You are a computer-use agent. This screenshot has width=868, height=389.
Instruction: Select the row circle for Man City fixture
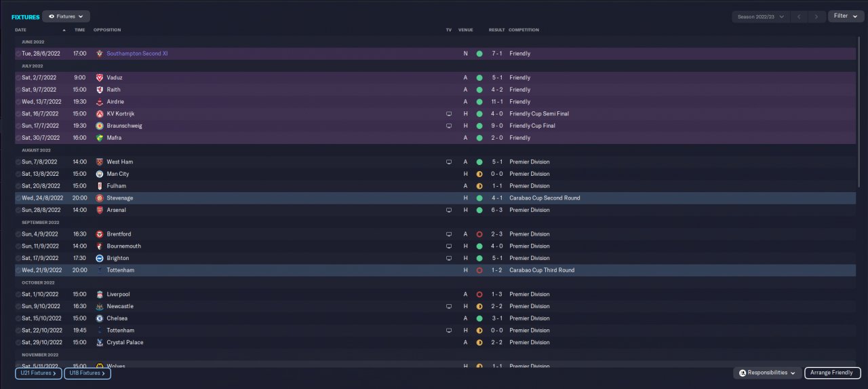point(18,174)
